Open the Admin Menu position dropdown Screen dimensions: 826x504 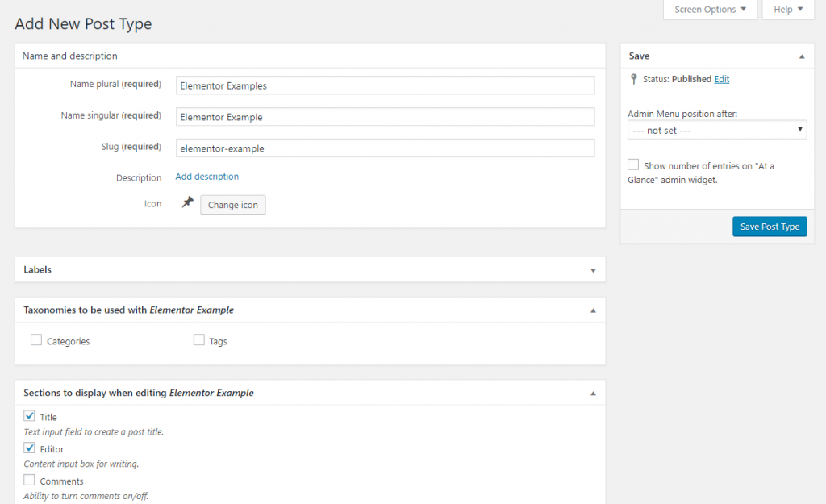point(716,130)
